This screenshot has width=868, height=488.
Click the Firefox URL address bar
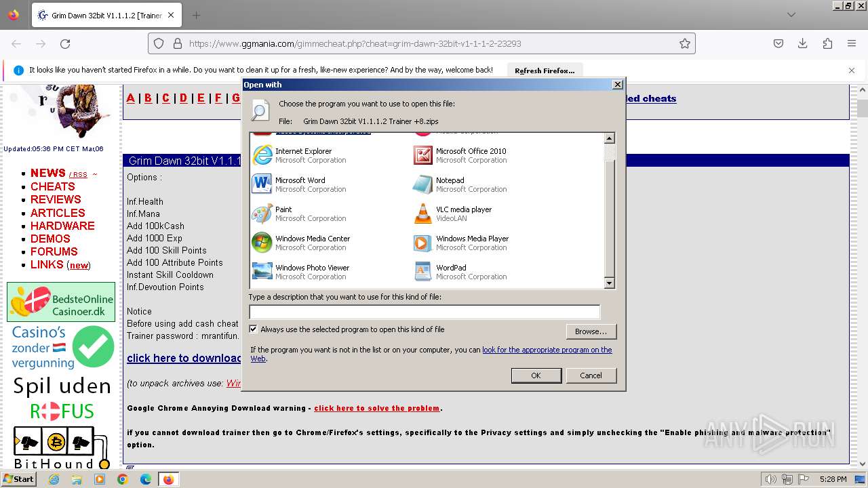pos(422,43)
